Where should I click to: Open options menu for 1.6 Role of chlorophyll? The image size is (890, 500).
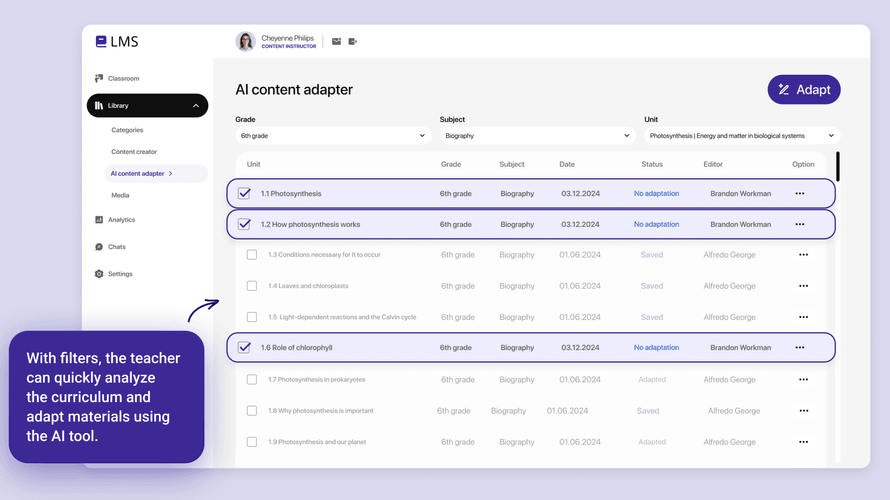(x=799, y=348)
